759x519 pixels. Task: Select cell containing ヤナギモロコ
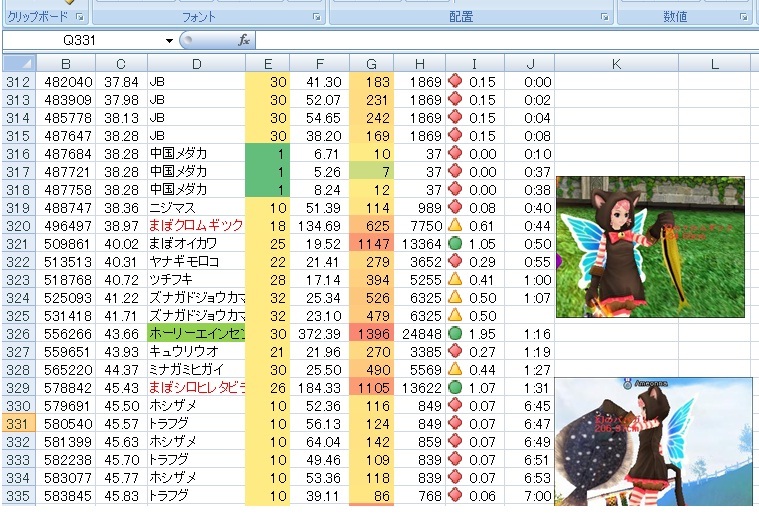pyautogui.click(x=197, y=262)
